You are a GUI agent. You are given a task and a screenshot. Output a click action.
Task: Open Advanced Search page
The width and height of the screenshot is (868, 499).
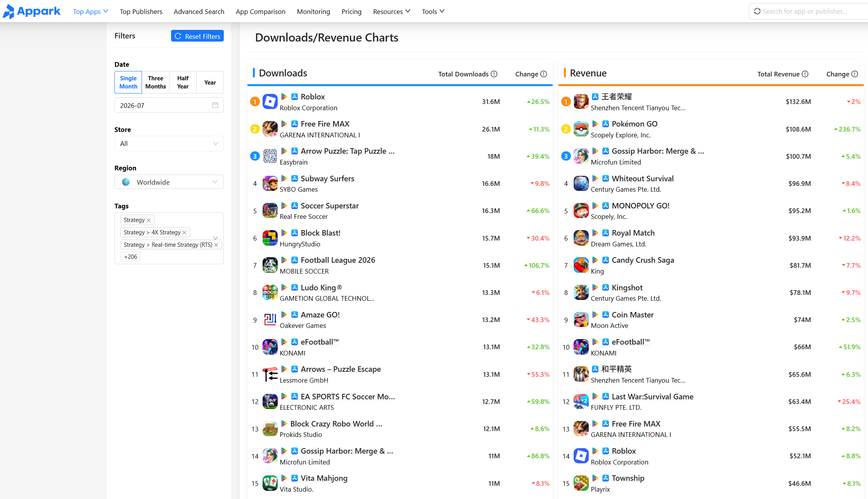point(199,12)
